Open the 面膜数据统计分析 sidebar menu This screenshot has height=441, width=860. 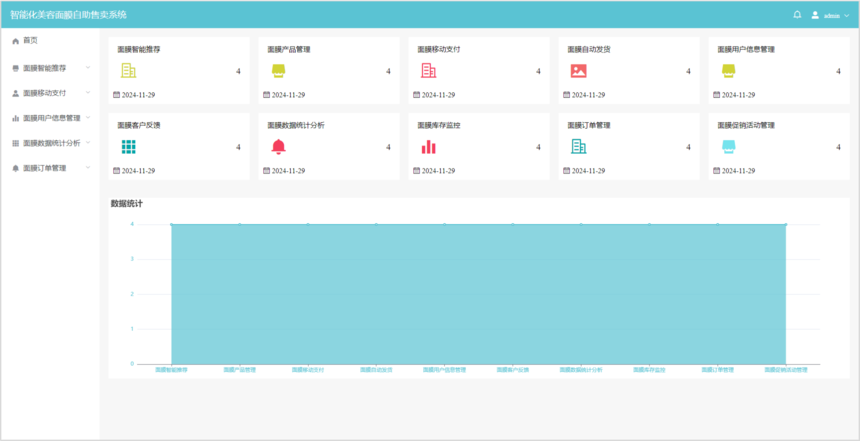(x=50, y=143)
